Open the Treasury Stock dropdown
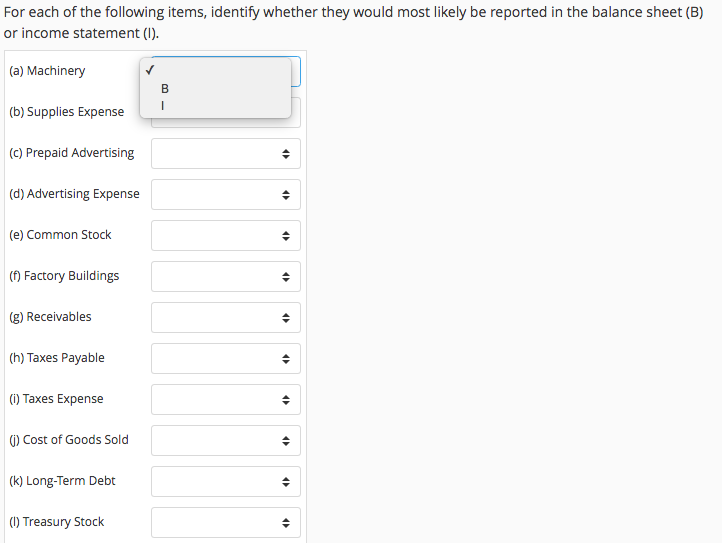The image size is (722, 543). 225,522
